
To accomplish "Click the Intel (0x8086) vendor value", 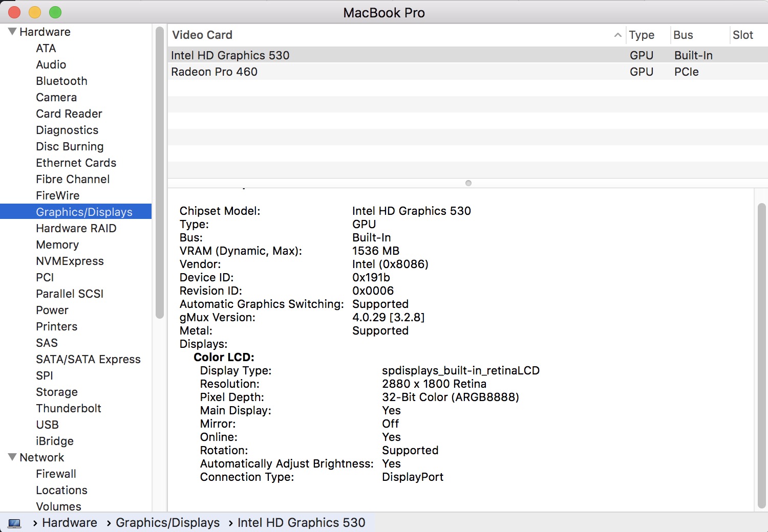I will (x=390, y=264).
